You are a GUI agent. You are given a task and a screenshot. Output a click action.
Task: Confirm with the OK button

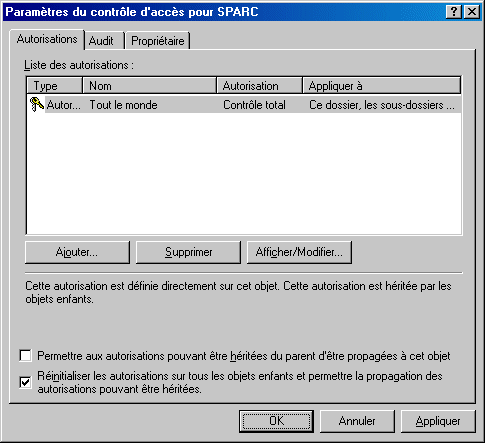click(276, 421)
